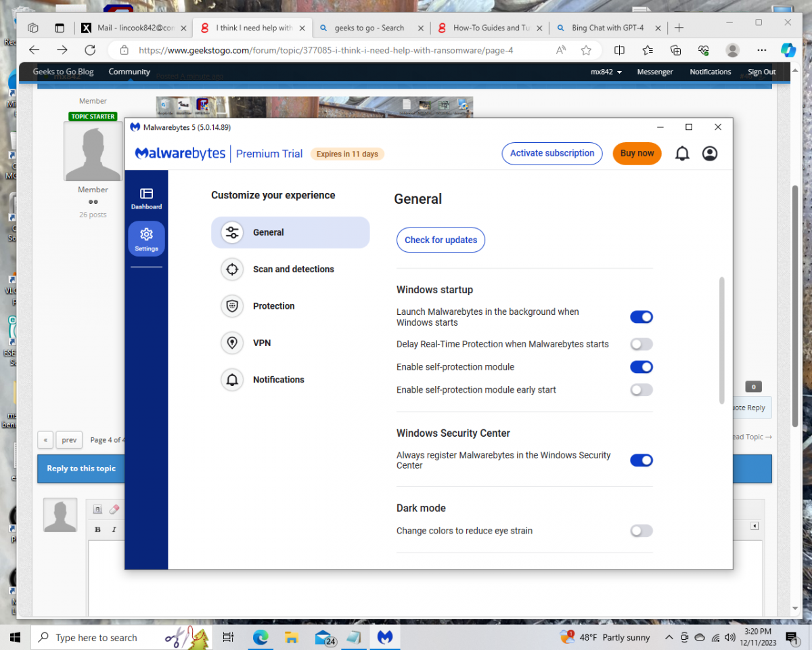Open Edge Browser essentials heart icon
This screenshot has height=650, width=812.
click(704, 50)
